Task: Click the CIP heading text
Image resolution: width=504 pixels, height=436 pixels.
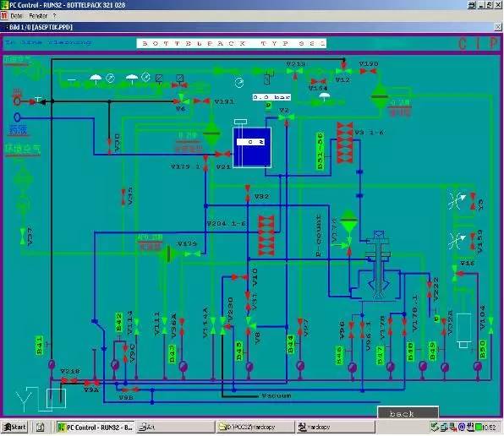Action: pyautogui.click(x=479, y=44)
